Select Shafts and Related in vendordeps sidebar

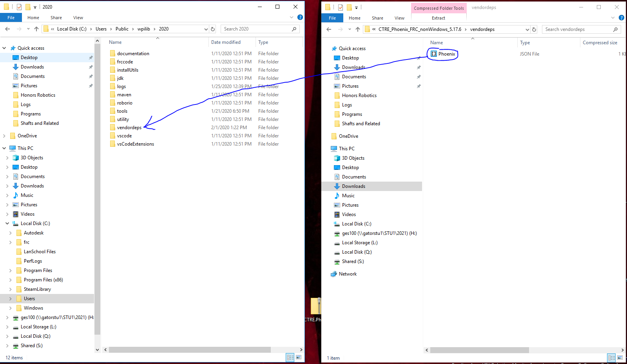(361, 124)
